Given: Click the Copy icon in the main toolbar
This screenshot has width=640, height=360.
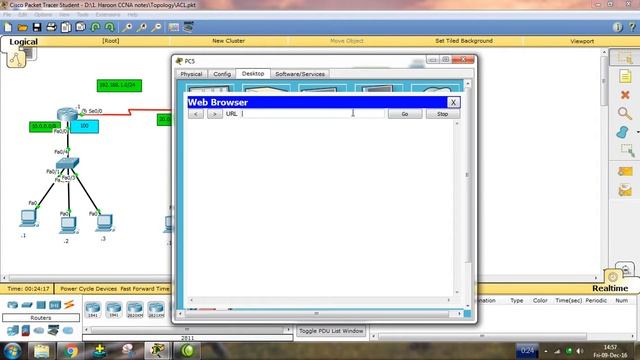Looking at the screenshot, I should point(66,27).
